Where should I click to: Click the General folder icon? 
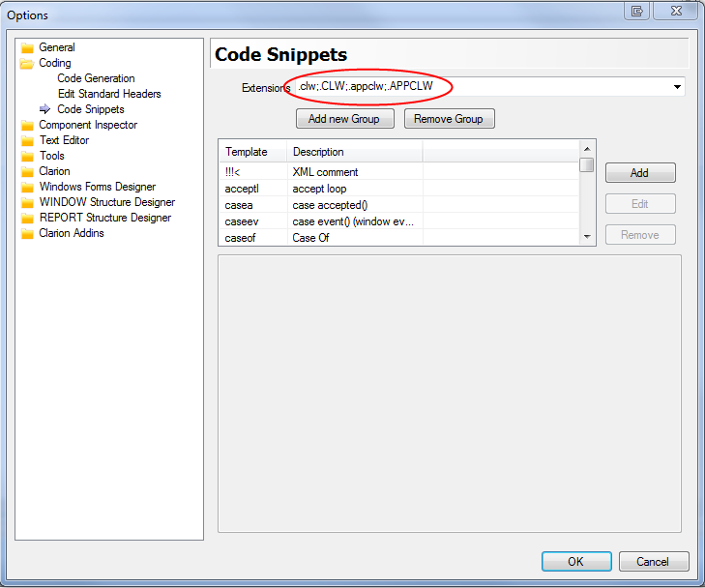pos(27,47)
